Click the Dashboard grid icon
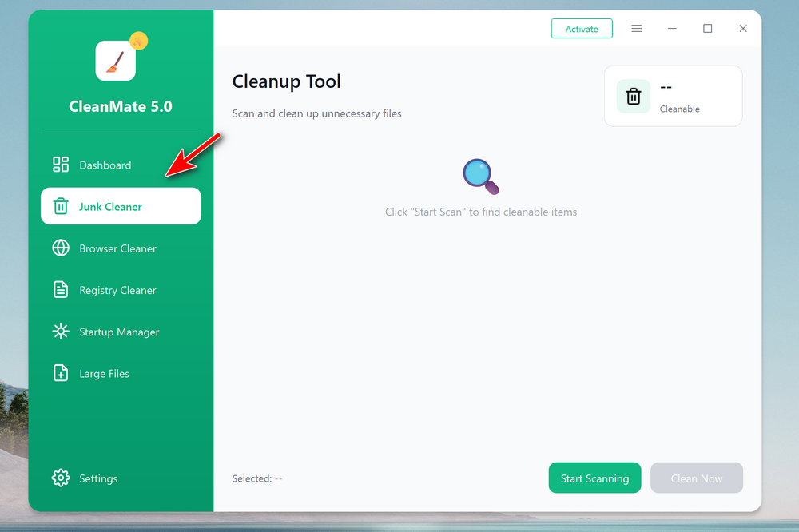The height and width of the screenshot is (532, 799). (x=61, y=165)
